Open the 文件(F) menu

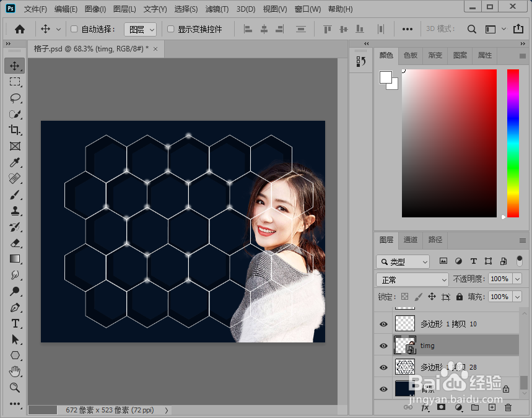[x=35, y=9]
